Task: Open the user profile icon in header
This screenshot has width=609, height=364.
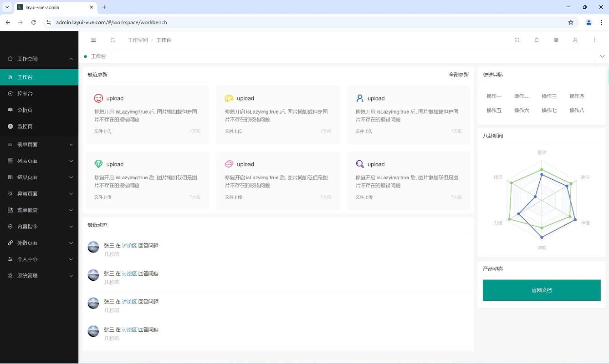Action: (x=575, y=40)
